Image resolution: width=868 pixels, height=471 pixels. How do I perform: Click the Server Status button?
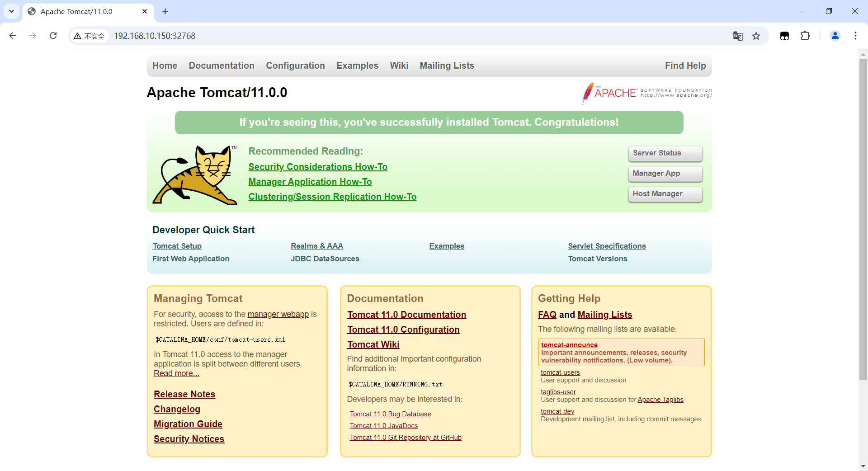click(x=665, y=153)
